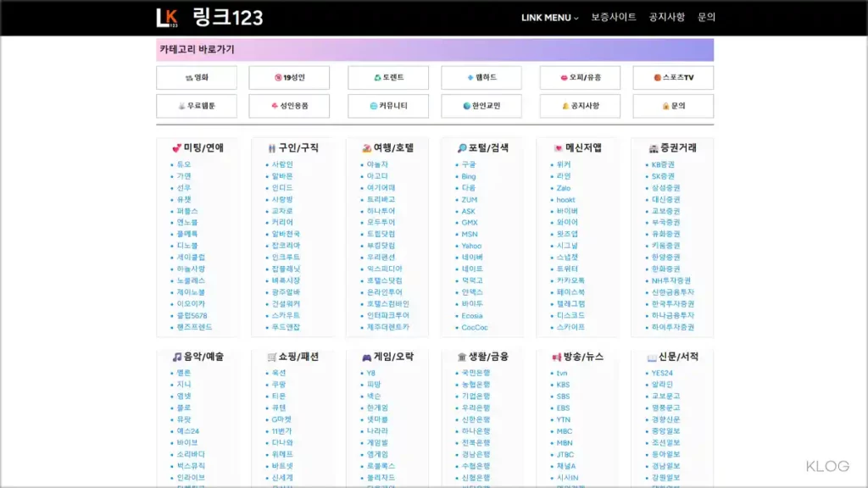The height and width of the screenshot is (488, 868).
Task: Open the 알바천국 link
Action: [286, 234]
